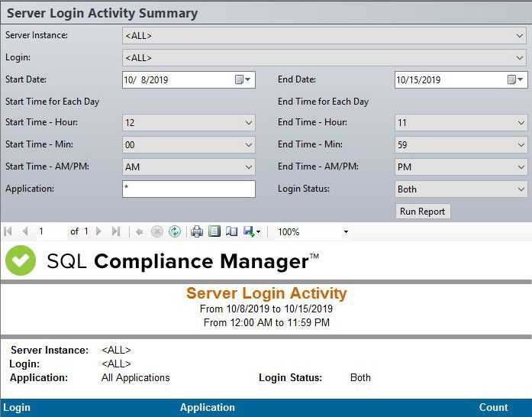Open the Start Date calendar picker
532x417 pixels.
pos(243,79)
